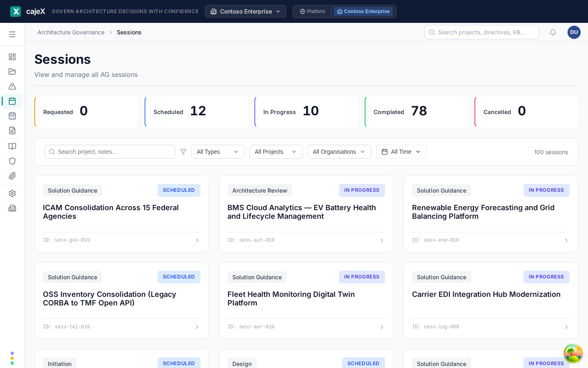The height and width of the screenshot is (368, 588).
Task: Switch to the Platform scope tab
Action: pyautogui.click(x=313, y=11)
